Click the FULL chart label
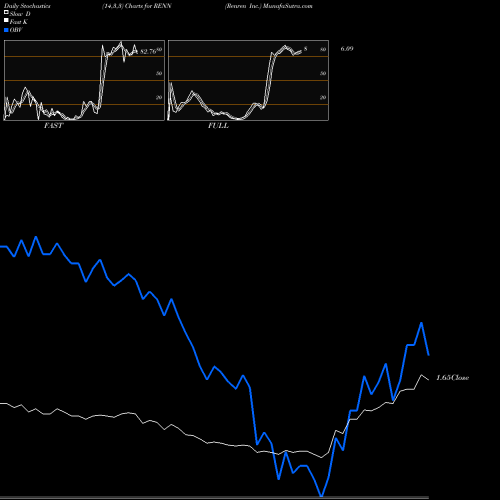 pos(218,126)
